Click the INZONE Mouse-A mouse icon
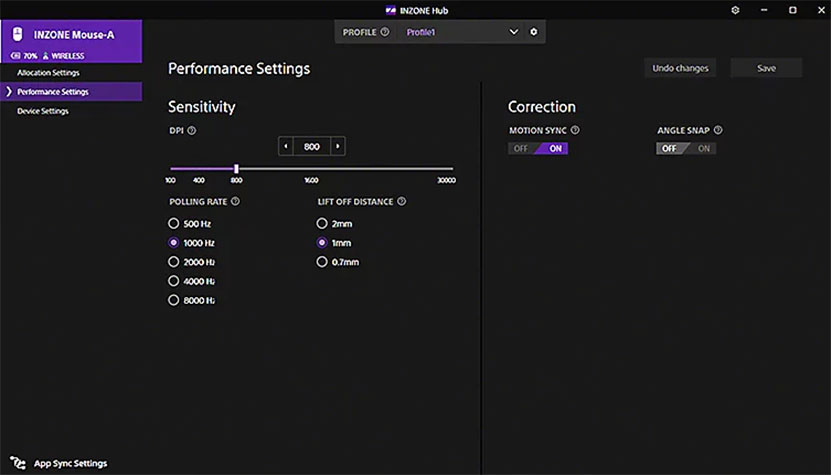 [x=17, y=34]
